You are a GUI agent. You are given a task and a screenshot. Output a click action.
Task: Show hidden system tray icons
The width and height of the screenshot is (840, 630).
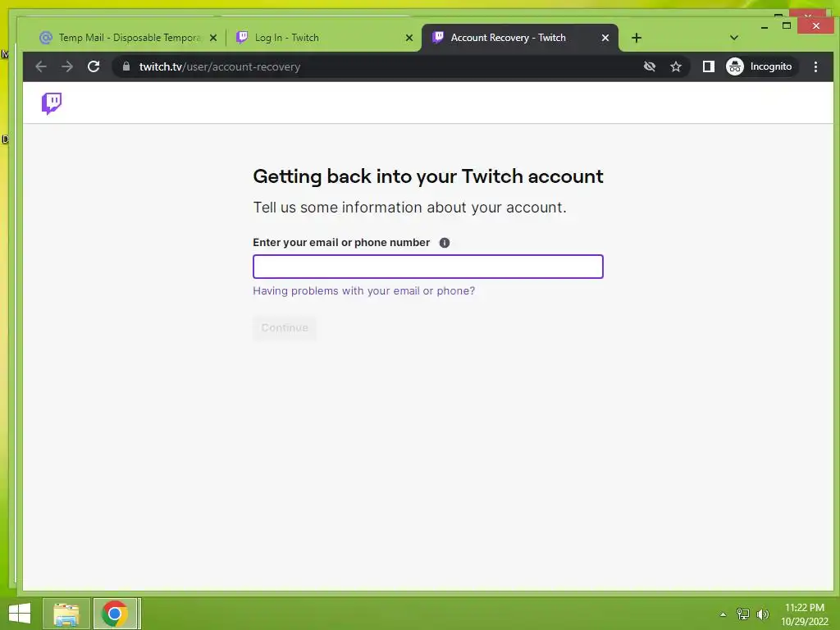(x=723, y=614)
